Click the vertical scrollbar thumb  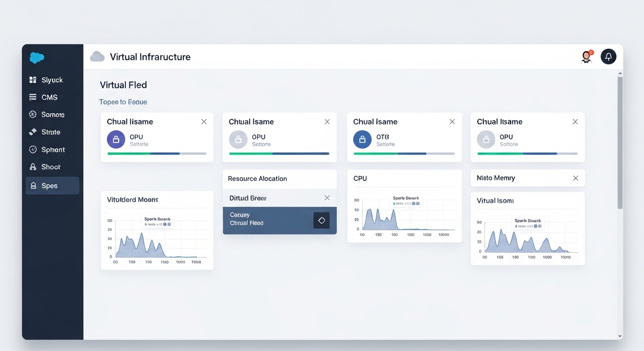[620, 142]
